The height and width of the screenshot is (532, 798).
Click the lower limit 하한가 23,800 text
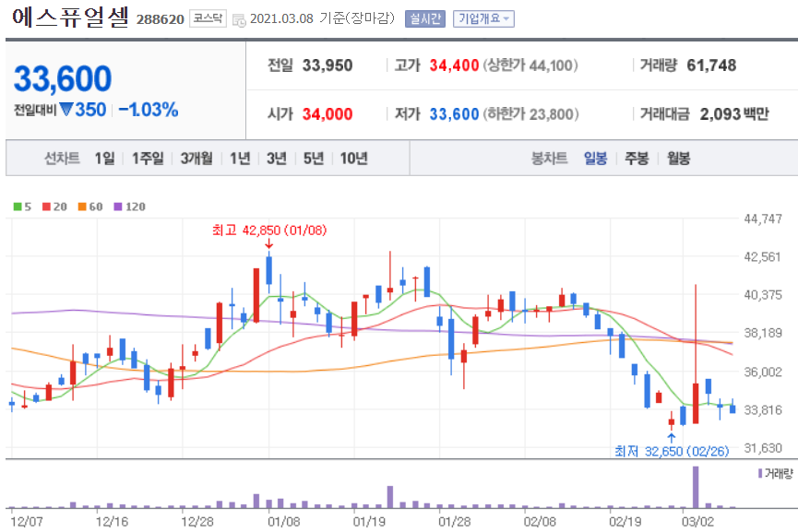[530, 114]
